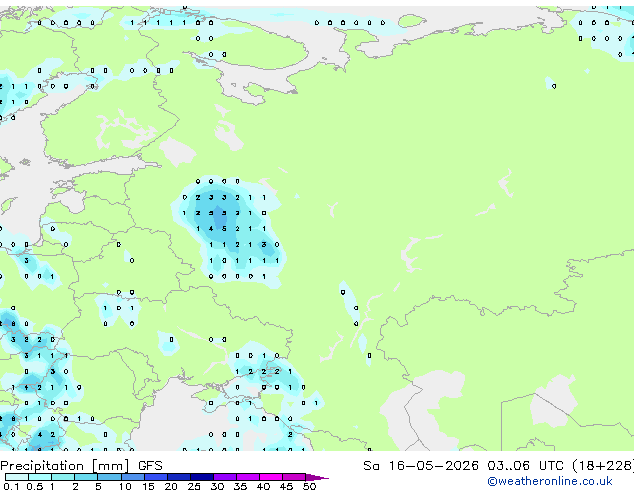The width and height of the screenshot is (634, 490).
Task: Click the "4" value in central rain cell
Action: tap(211, 229)
